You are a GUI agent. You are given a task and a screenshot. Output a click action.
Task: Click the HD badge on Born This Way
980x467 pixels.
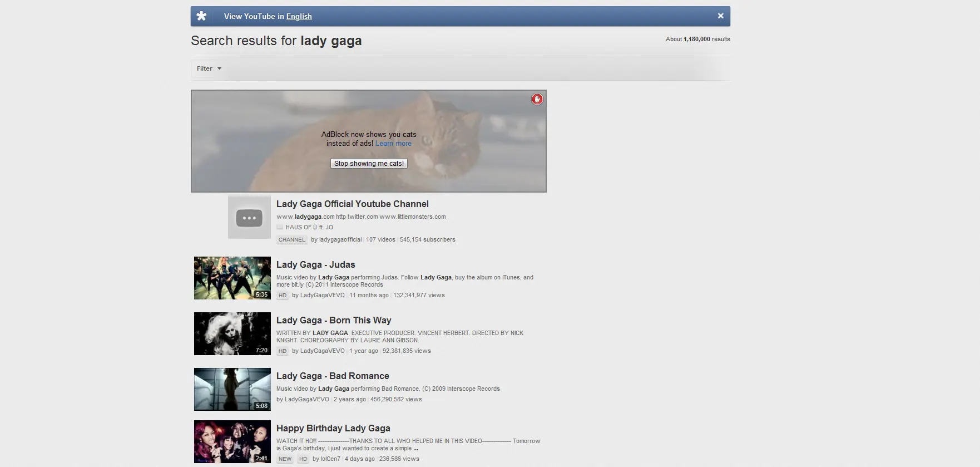(x=283, y=351)
